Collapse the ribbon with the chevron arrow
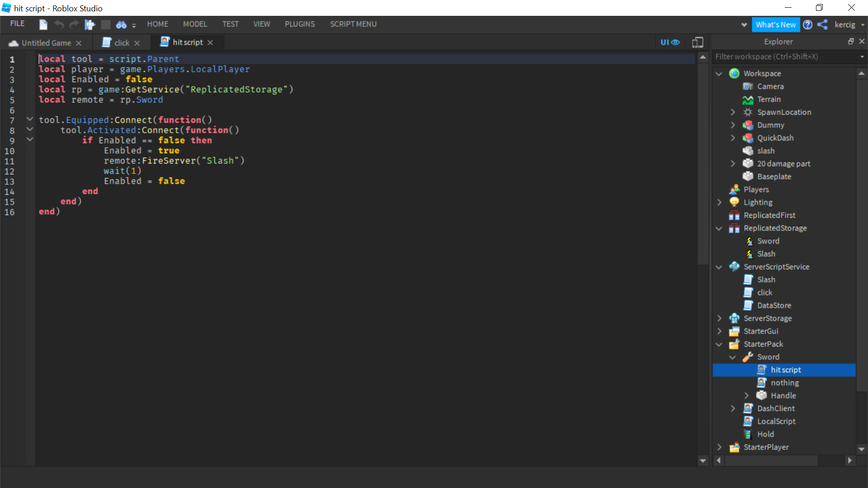Viewport: 868px width, 488px height. [744, 25]
